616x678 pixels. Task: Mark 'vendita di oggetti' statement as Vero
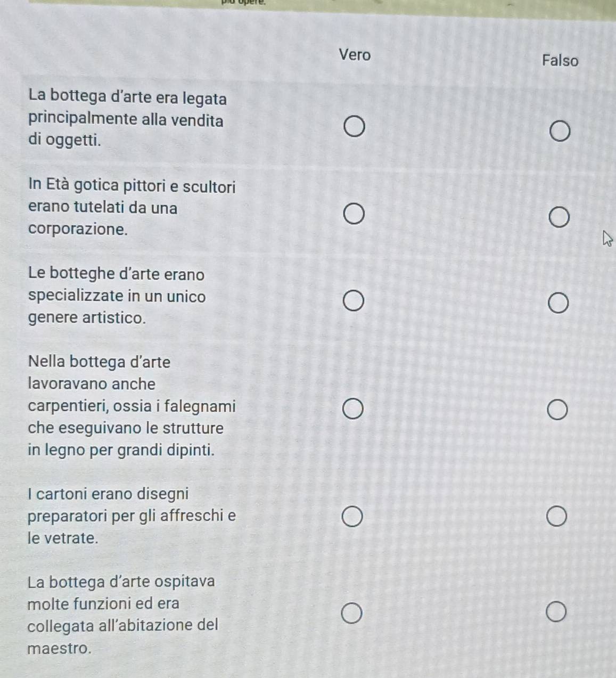355,128
